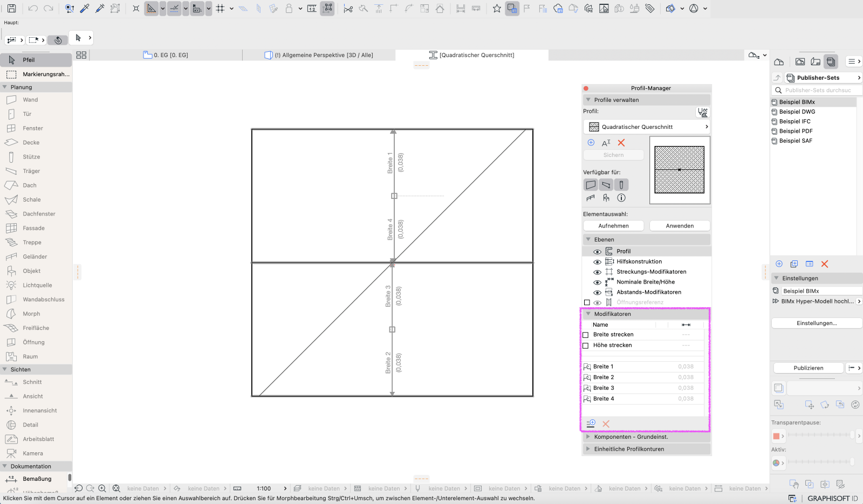Select the syringe inject parameters tool

(x=100, y=9)
